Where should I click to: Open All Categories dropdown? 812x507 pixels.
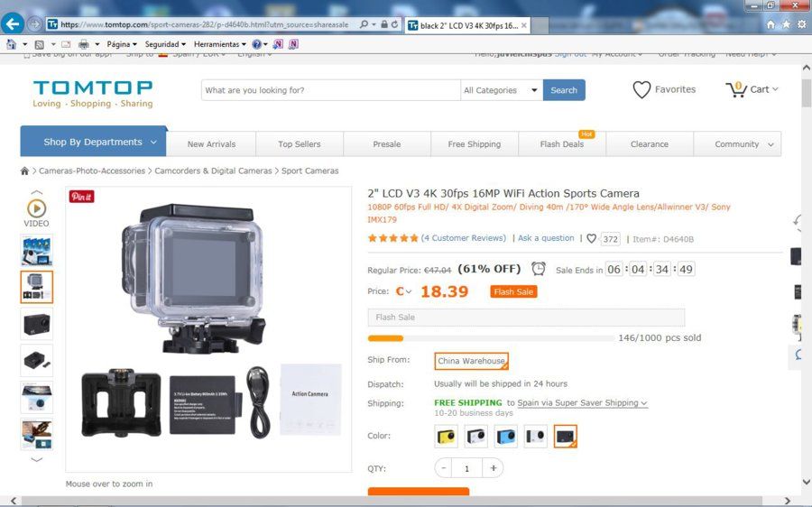501,90
